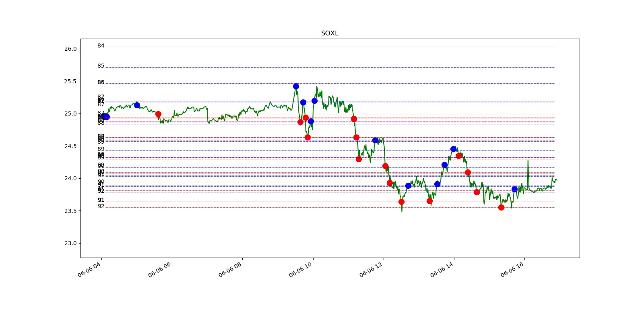Click the lowest level label 92 near 23.55
This screenshot has width=644, height=322.
tap(101, 206)
